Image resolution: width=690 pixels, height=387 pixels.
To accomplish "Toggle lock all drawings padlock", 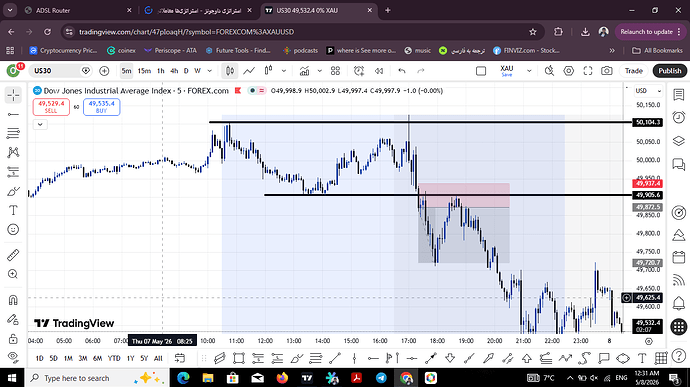I will pos(13,339).
